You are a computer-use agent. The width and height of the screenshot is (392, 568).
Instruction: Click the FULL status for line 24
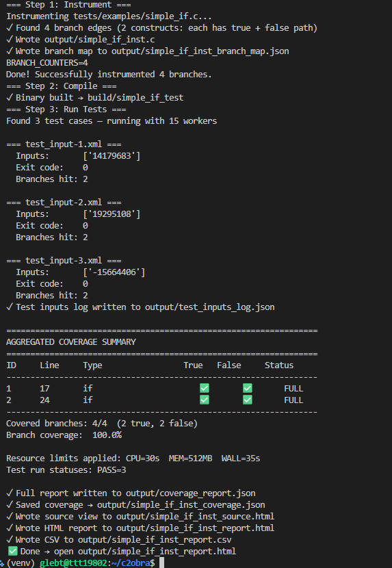pyautogui.click(x=293, y=400)
